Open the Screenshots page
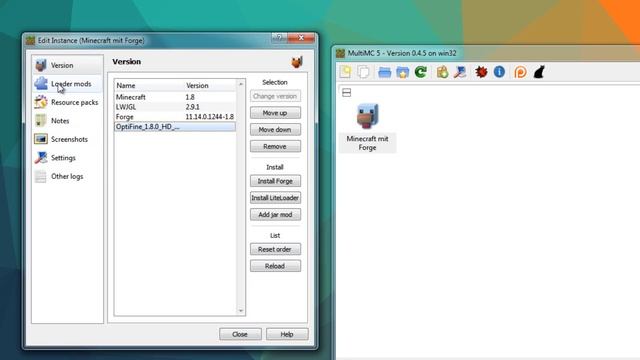Screen dimensions: 640x360 68,139
